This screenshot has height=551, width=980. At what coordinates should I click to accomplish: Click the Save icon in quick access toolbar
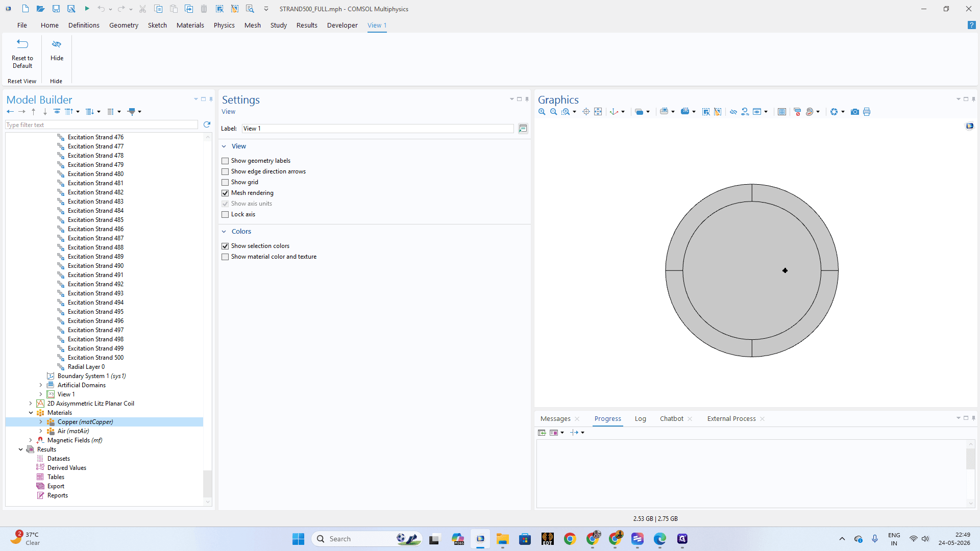point(56,9)
